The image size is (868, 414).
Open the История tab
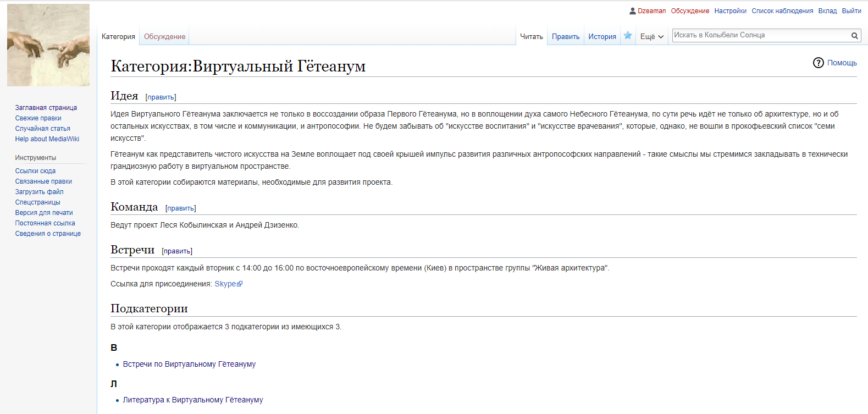tap(602, 37)
